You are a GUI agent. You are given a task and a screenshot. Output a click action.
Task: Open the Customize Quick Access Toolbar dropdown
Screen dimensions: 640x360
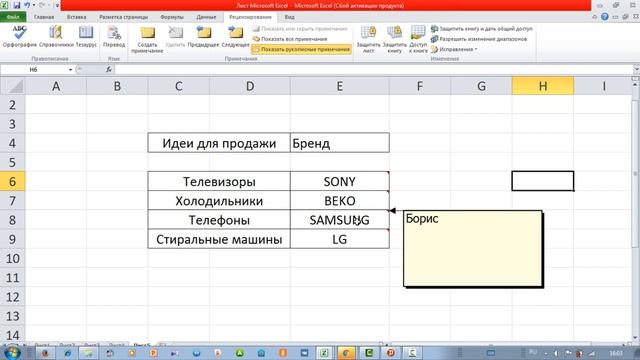coord(57,5)
